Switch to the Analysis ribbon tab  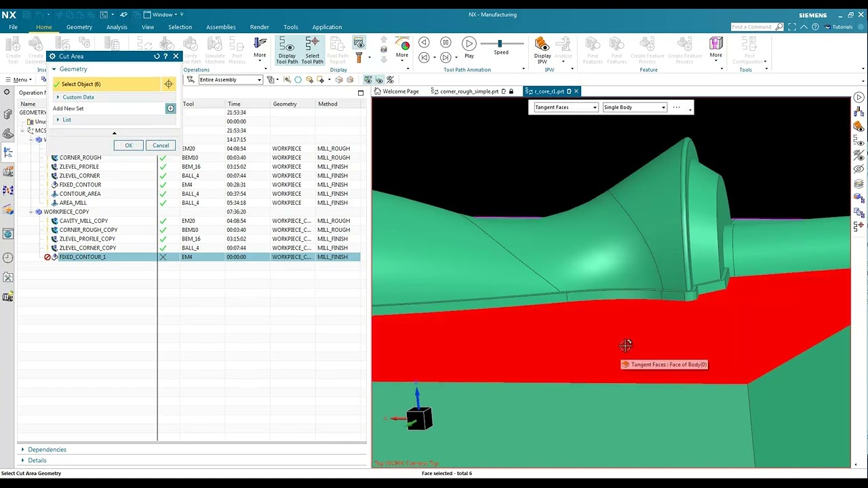(x=117, y=27)
